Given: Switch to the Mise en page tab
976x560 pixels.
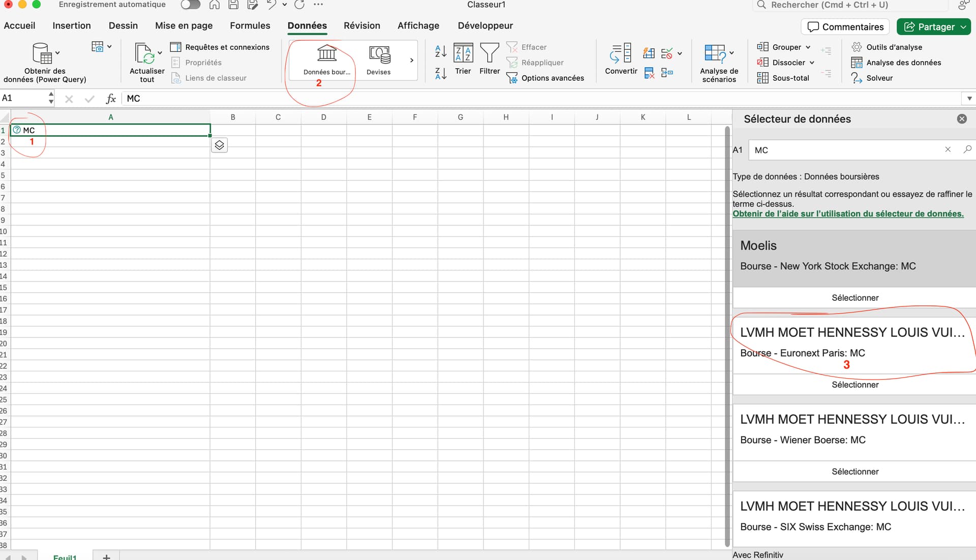Looking at the screenshot, I should point(184,25).
